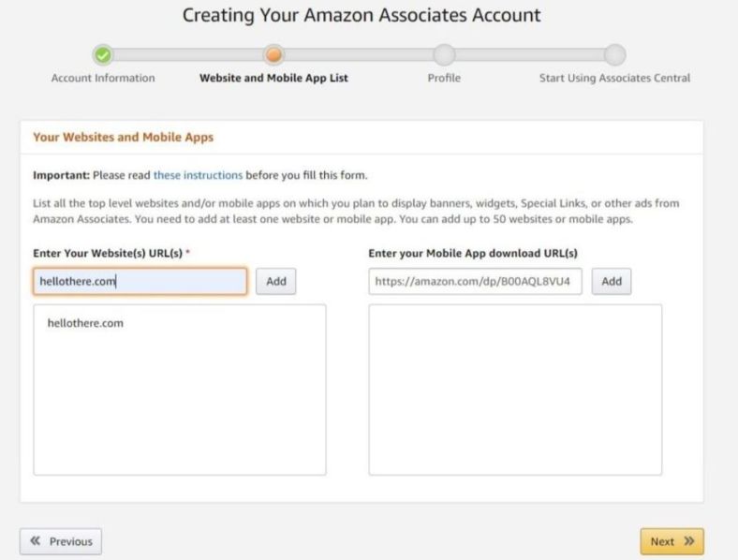The height and width of the screenshot is (560, 738).
Task: Click inside the empty mobile app list box
Action: [x=515, y=390]
